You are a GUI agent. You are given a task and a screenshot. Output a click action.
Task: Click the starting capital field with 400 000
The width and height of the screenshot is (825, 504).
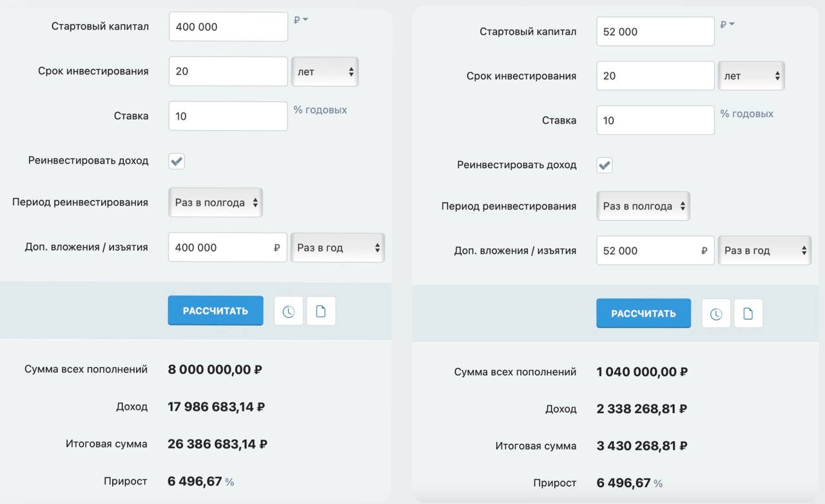228,27
